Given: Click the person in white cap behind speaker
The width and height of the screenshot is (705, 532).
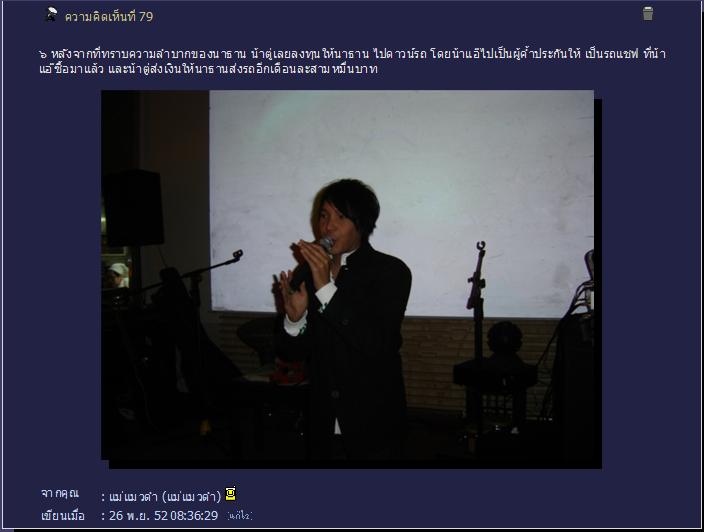Looking at the screenshot, I should [117, 276].
